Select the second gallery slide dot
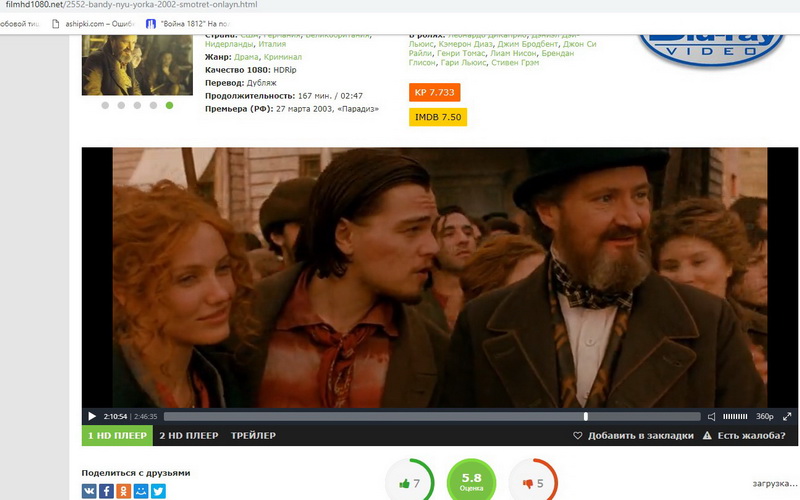 pos(121,105)
